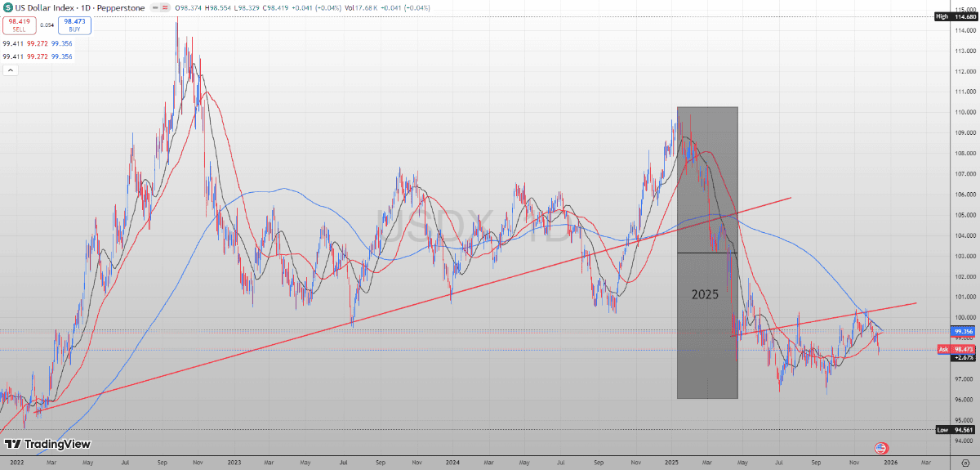
Task: Collapse the indicator legend with chevron arrow
Action: [x=11, y=71]
